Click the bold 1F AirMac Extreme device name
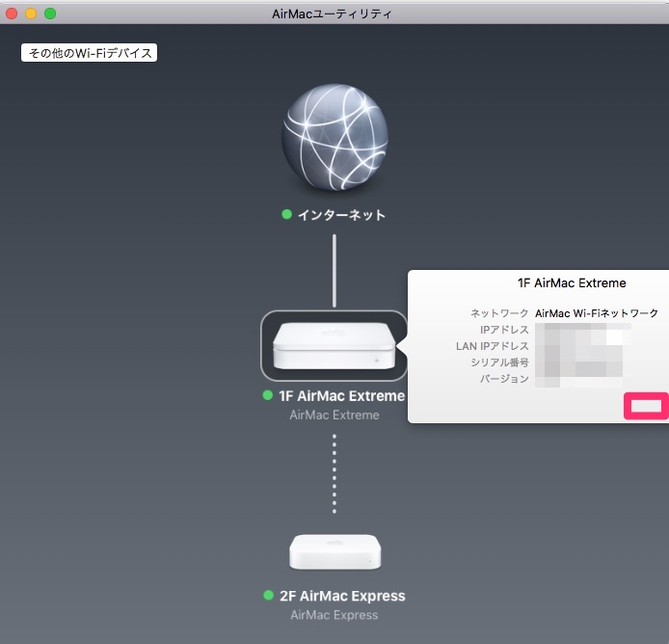Viewport: 669px width, 644px height. tap(342, 396)
